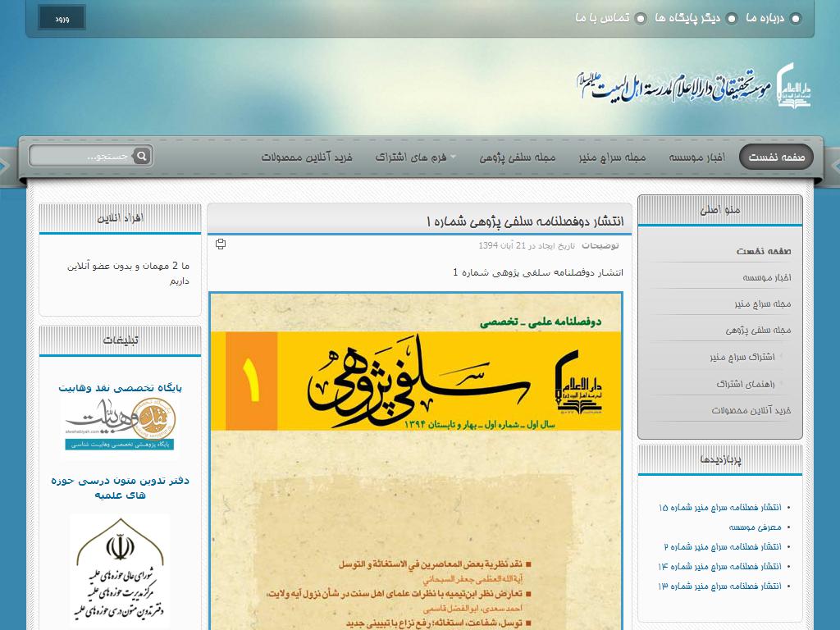Select صفحه نخست in top navigation

point(776,157)
